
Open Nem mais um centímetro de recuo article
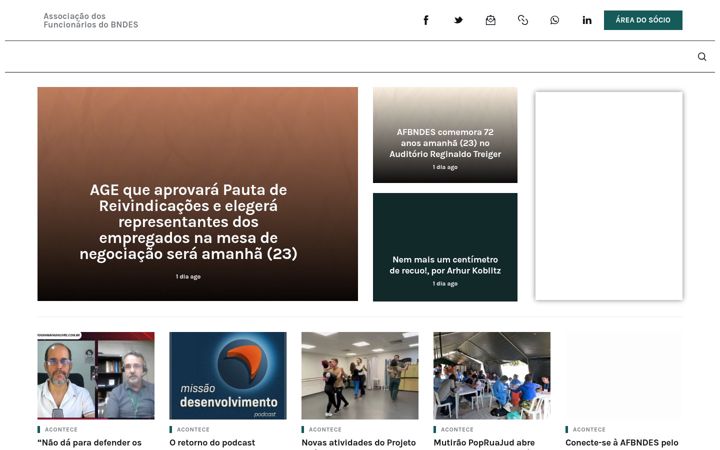tap(445, 265)
